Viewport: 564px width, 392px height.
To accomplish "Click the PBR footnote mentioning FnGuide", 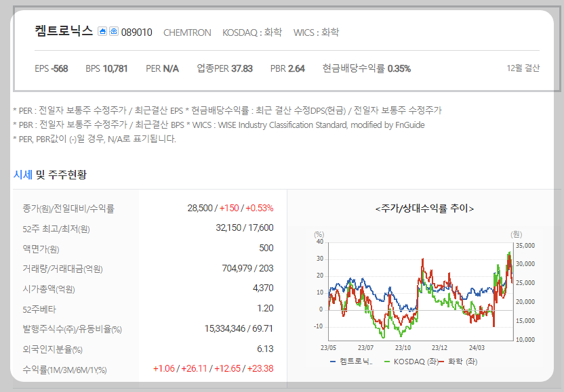I will 219,125.
